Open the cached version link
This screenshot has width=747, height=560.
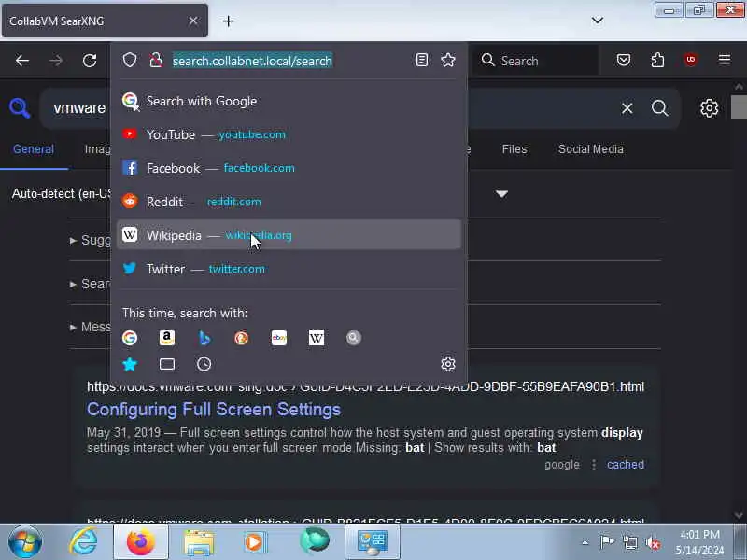626,464
